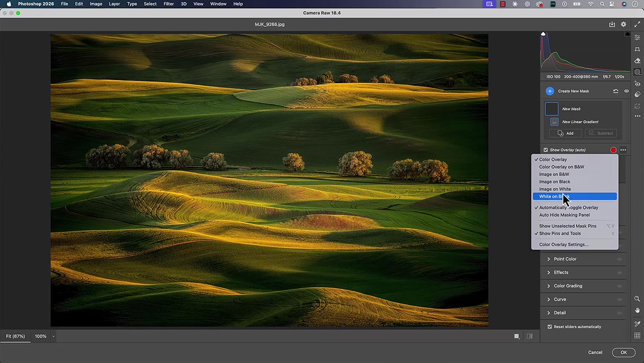Viewport: 644px width, 363px height.
Task: Open the Layer menu
Action: click(114, 4)
